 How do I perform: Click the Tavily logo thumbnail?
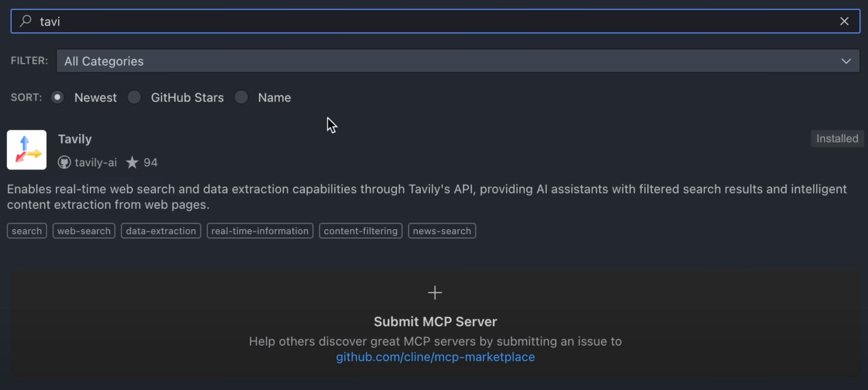(x=27, y=150)
